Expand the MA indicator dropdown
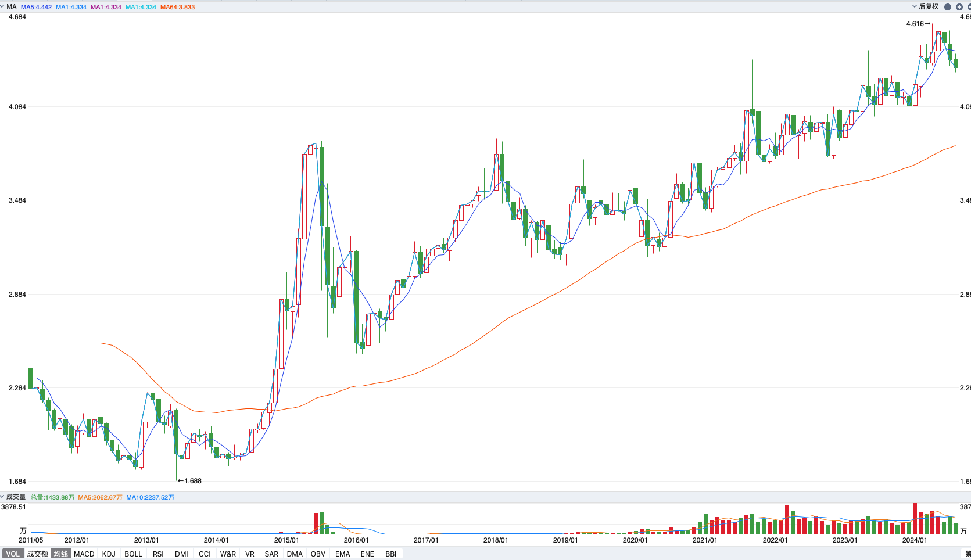 coord(8,7)
